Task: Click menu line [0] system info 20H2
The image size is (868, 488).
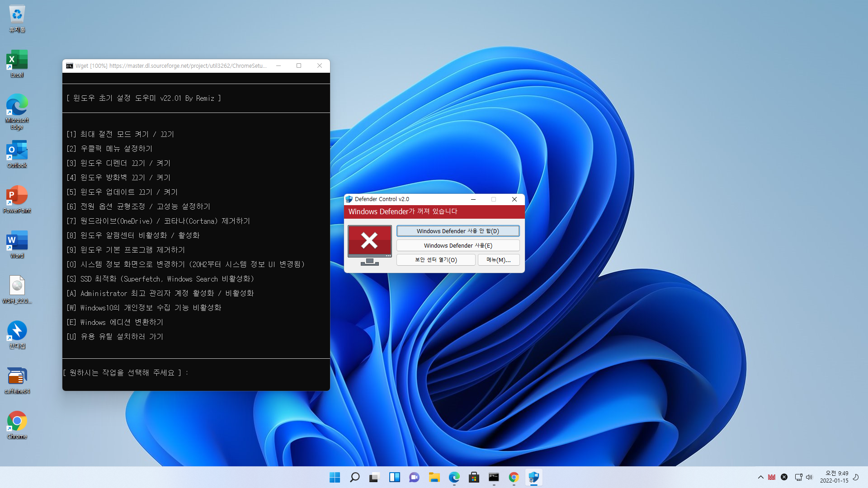Action: click(185, 264)
